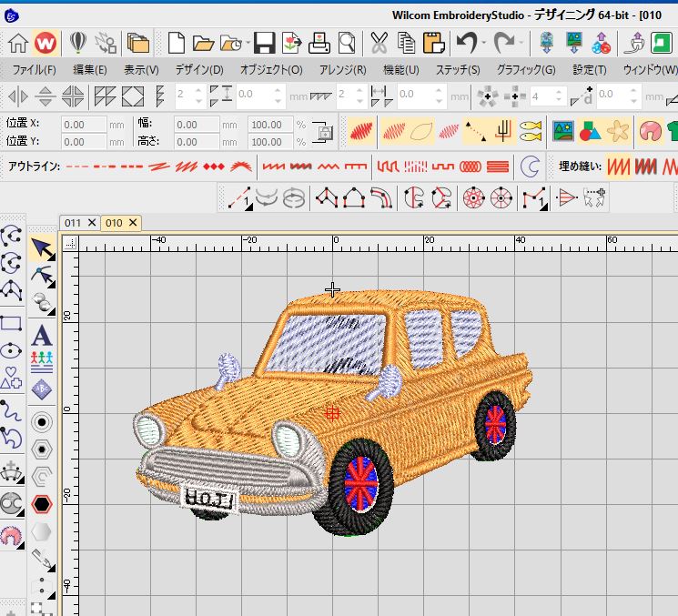
Task: Select the Reshape Object tool
Action: (x=42, y=277)
